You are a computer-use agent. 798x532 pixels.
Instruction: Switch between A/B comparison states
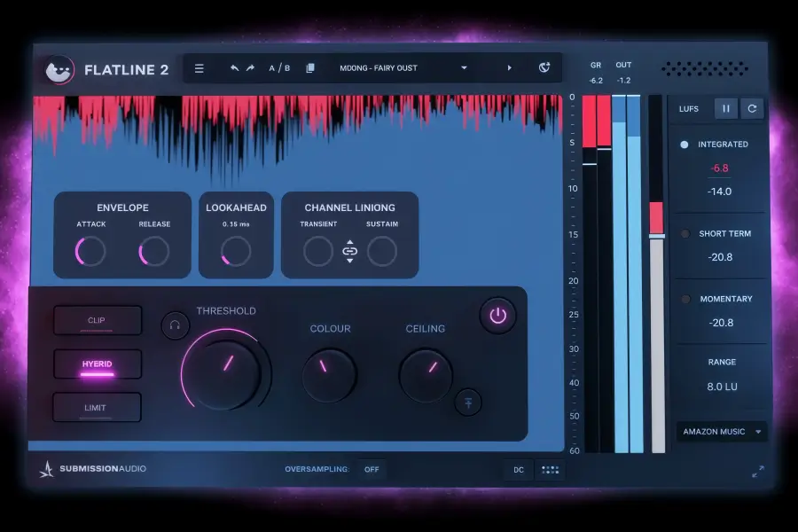(x=278, y=67)
